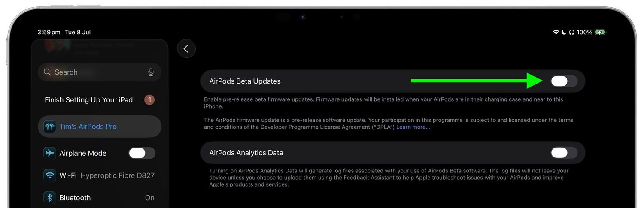Tap the headphones status bar icon
This screenshot has width=644, height=208.
pyautogui.click(x=571, y=32)
